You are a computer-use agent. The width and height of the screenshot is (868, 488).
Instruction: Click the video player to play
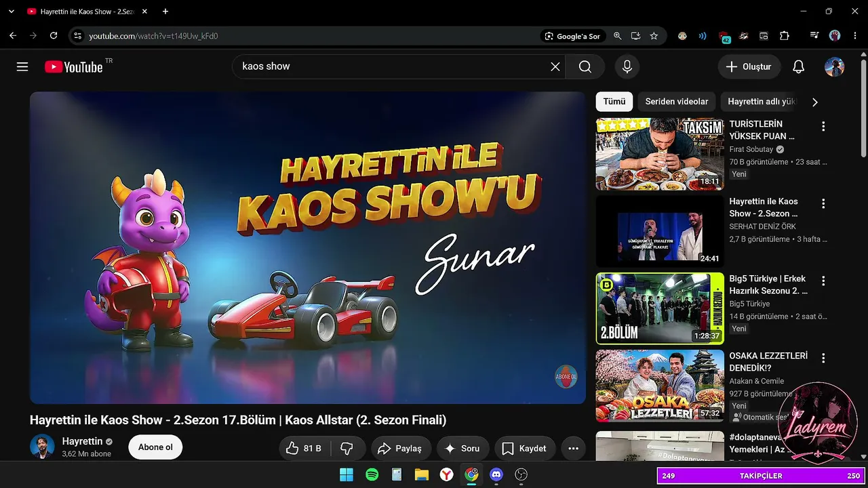(x=308, y=248)
